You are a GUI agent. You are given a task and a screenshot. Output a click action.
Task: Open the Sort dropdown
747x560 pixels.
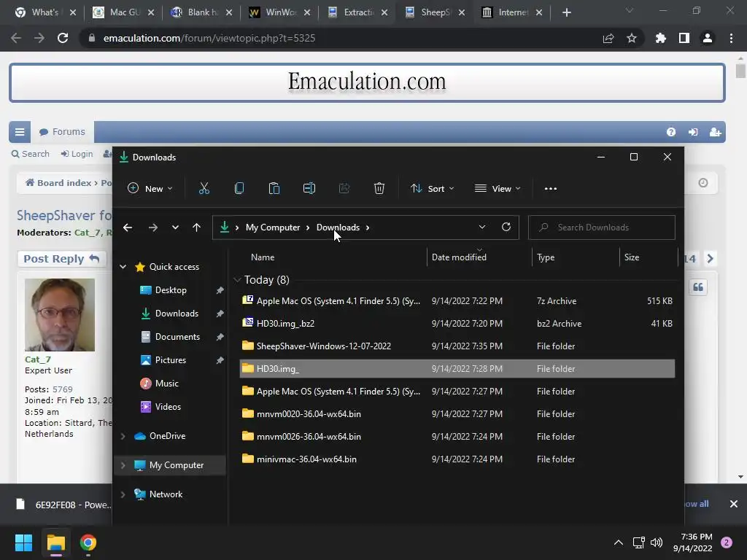click(x=432, y=189)
